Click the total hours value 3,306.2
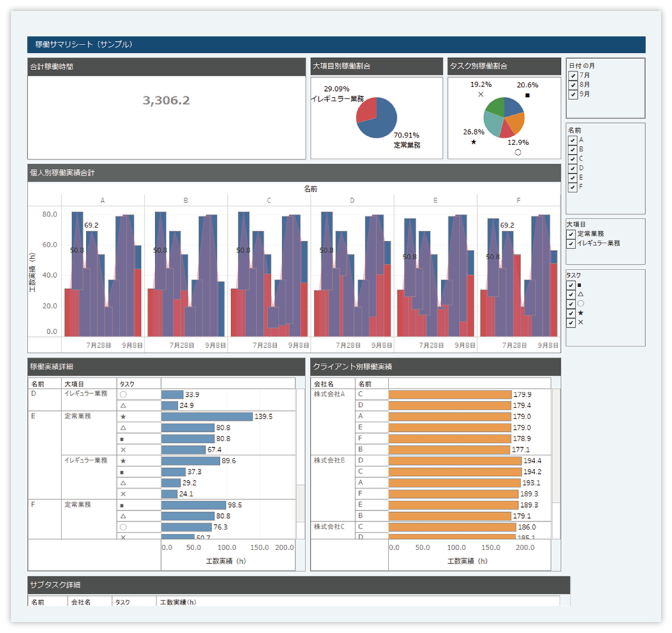 (x=166, y=100)
